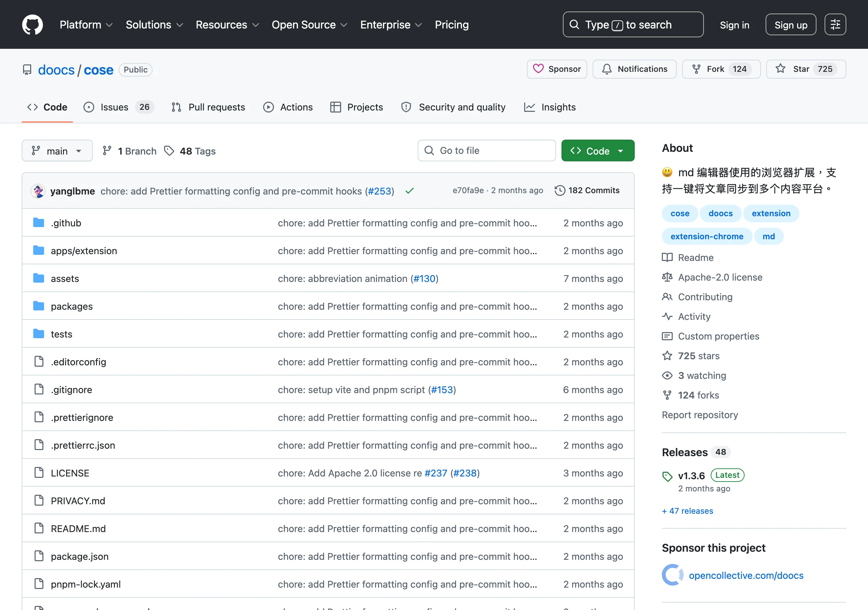Click the license scales icon
This screenshot has height=610, width=868.
(667, 277)
